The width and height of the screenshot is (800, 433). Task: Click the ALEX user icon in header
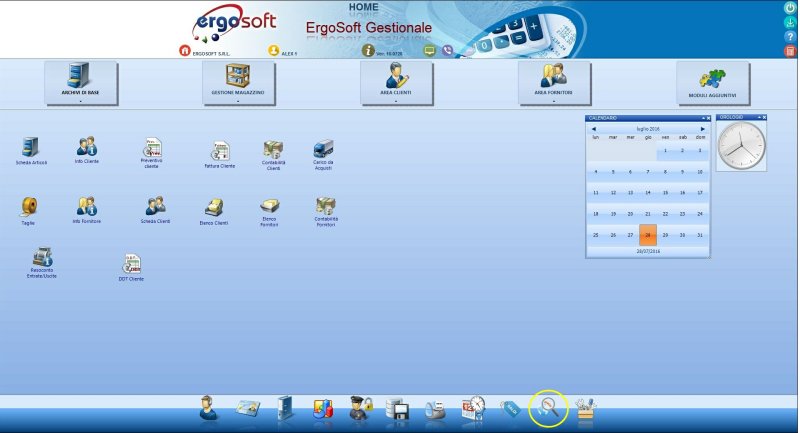(273, 50)
